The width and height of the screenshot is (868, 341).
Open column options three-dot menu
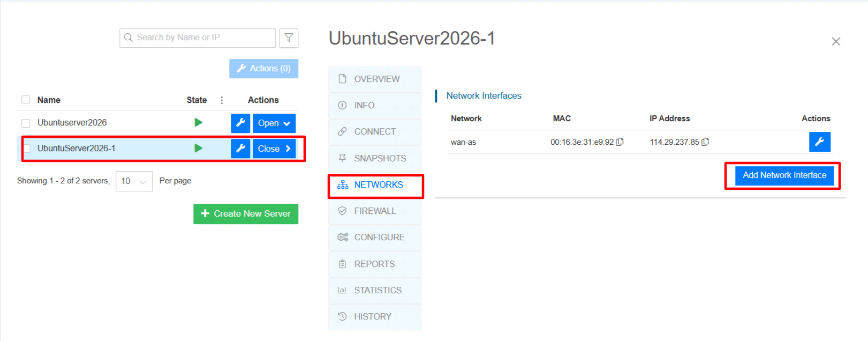click(222, 100)
